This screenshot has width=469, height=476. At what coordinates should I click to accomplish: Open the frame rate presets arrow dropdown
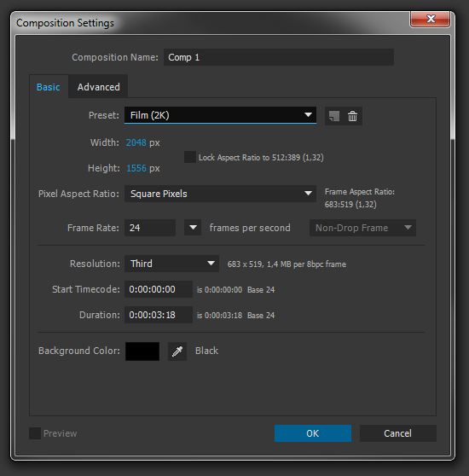tap(193, 228)
